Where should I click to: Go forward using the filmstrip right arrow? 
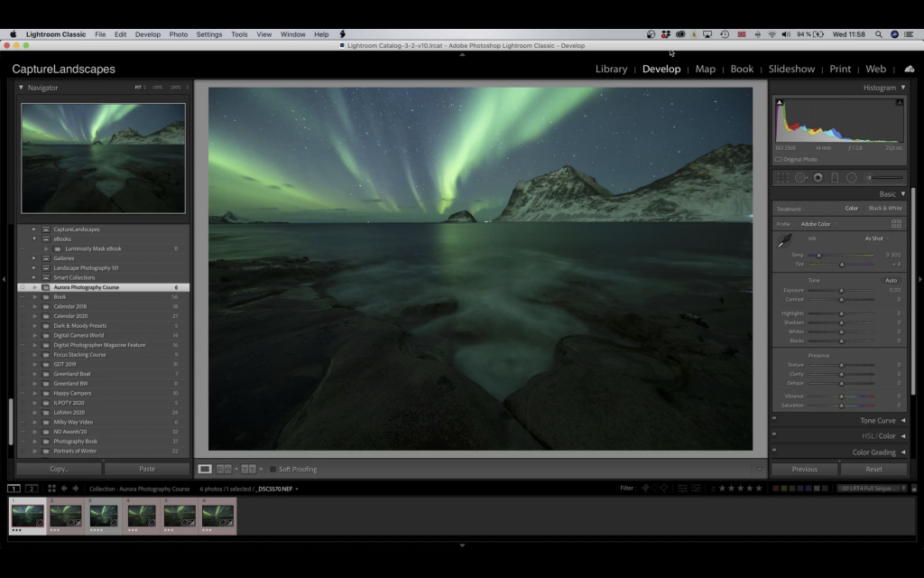(76, 489)
